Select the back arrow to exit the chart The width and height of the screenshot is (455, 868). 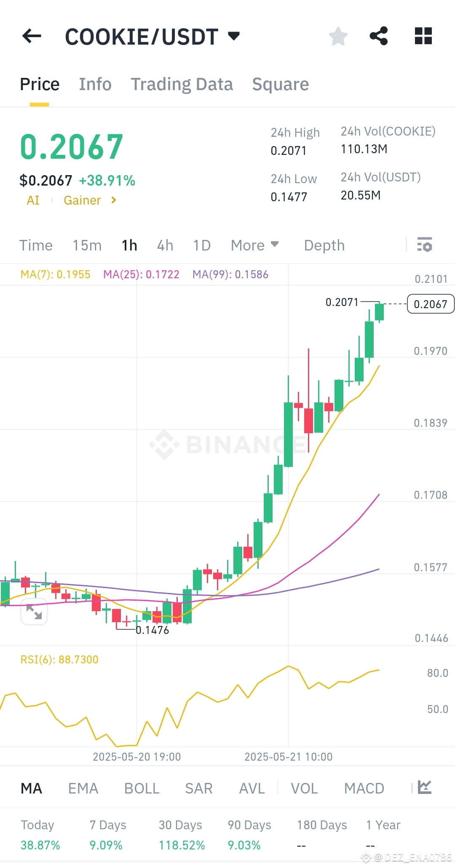pos(32,36)
